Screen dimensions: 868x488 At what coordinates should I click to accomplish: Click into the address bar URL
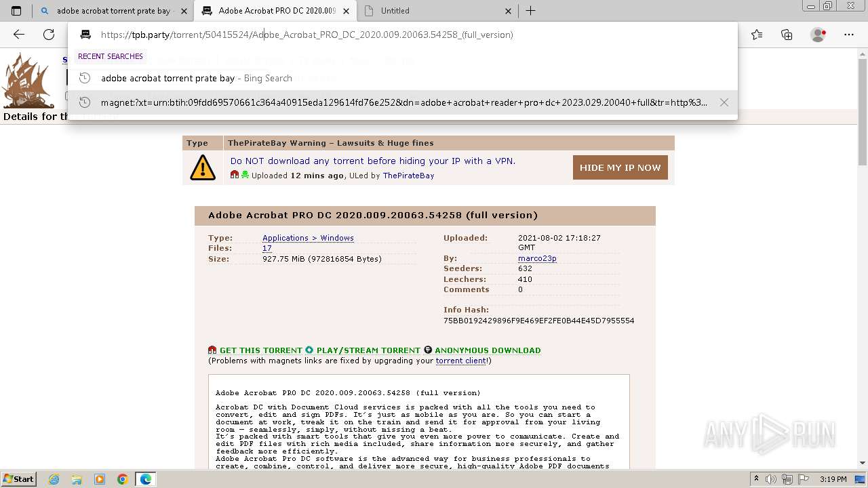point(307,35)
